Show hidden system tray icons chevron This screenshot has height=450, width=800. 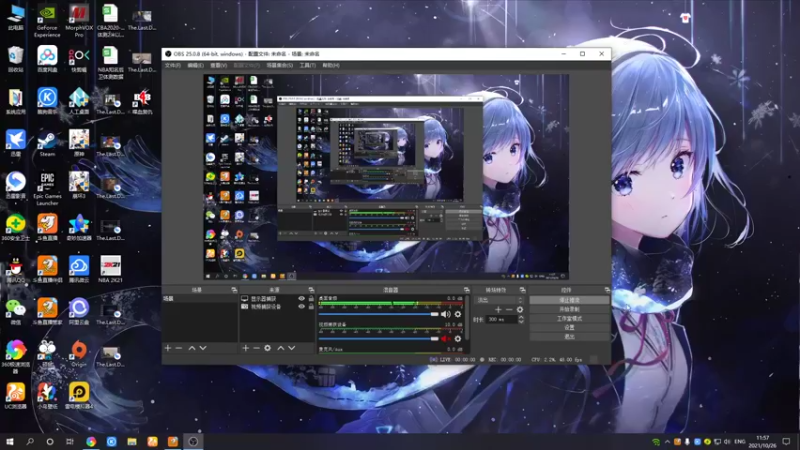(667, 442)
